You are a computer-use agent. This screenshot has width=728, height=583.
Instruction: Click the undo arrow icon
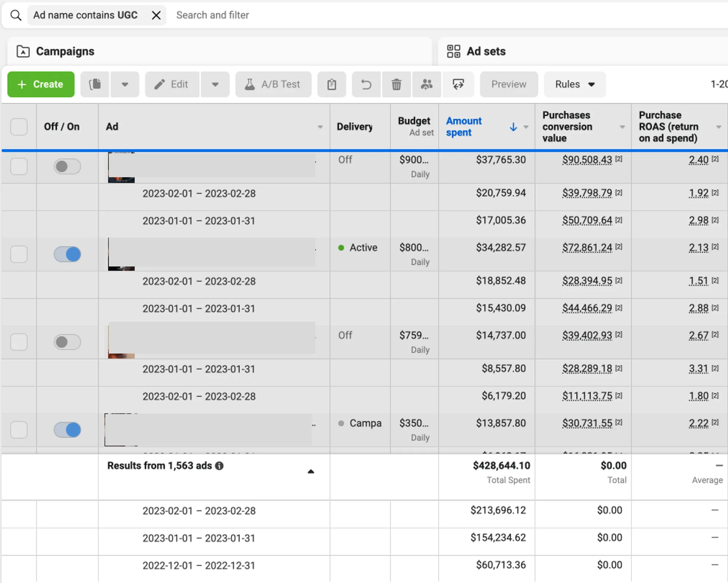(366, 84)
